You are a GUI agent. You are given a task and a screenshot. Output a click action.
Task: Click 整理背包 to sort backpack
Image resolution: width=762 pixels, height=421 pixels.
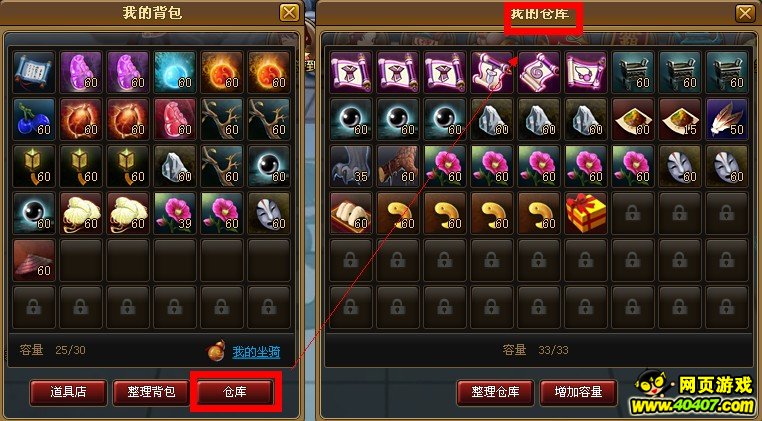(151, 392)
